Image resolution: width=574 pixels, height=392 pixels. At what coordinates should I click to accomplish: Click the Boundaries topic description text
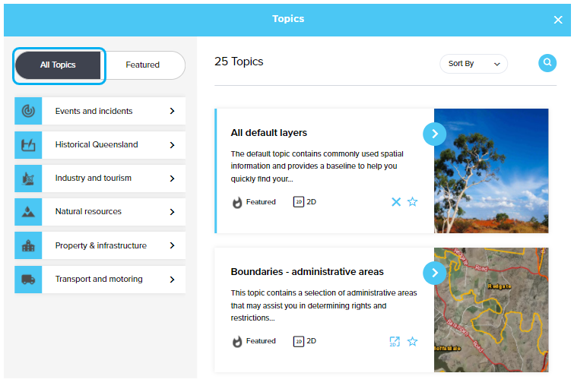tap(324, 305)
